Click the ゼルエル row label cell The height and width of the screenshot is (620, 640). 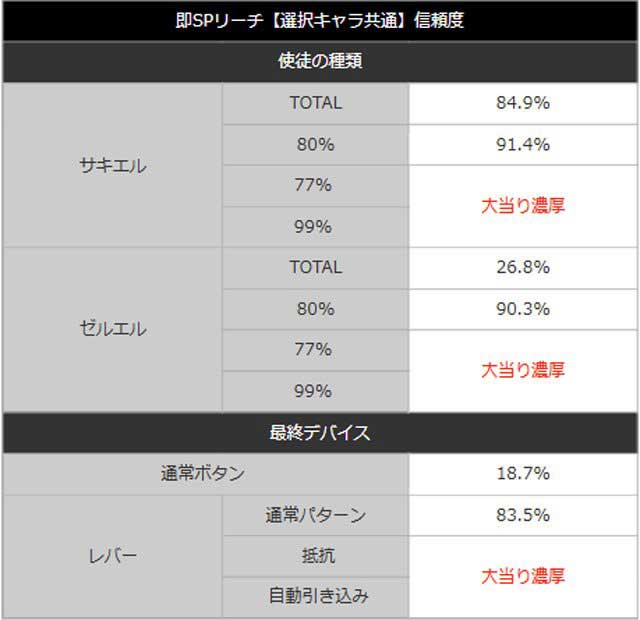pyautogui.click(x=112, y=329)
